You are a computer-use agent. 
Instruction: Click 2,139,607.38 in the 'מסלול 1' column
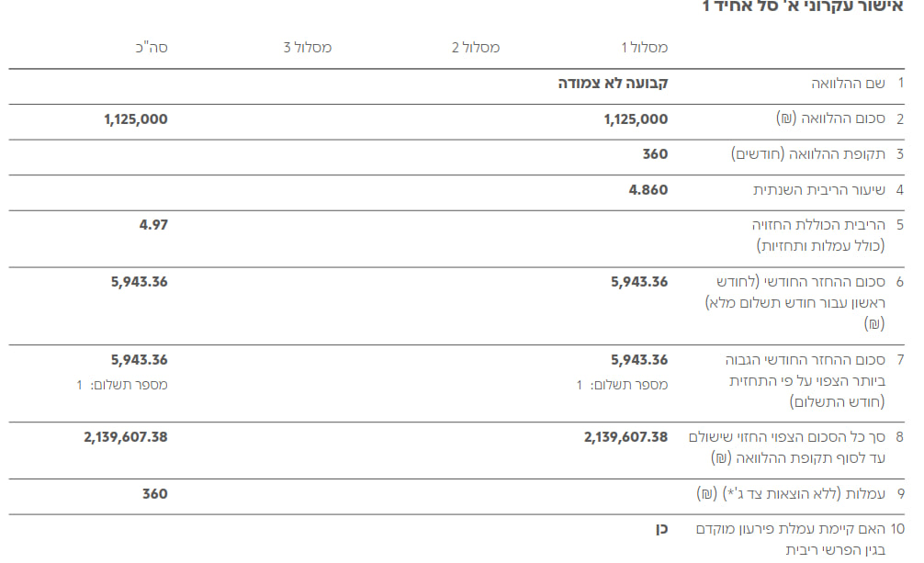pos(625,437)
